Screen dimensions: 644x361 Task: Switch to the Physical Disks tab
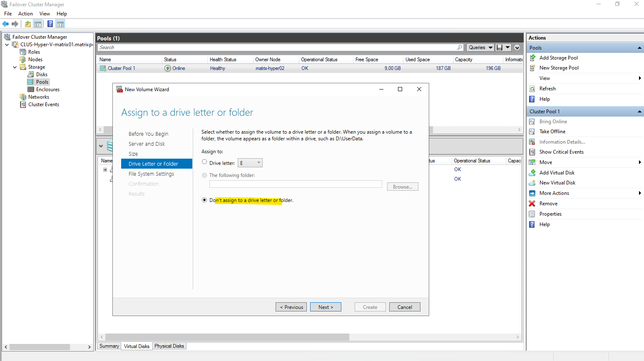tap(169, 346)
